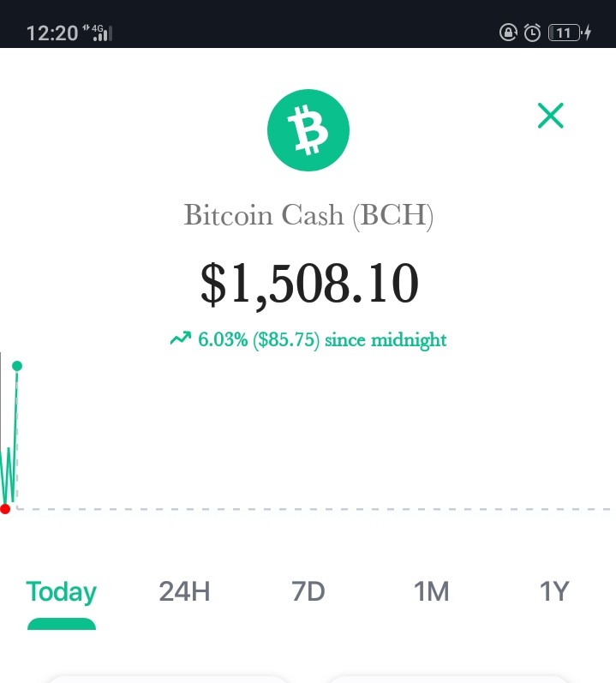
Task: Tap the Bitcoin Cash (BCH) title
Action: (308, 215)
